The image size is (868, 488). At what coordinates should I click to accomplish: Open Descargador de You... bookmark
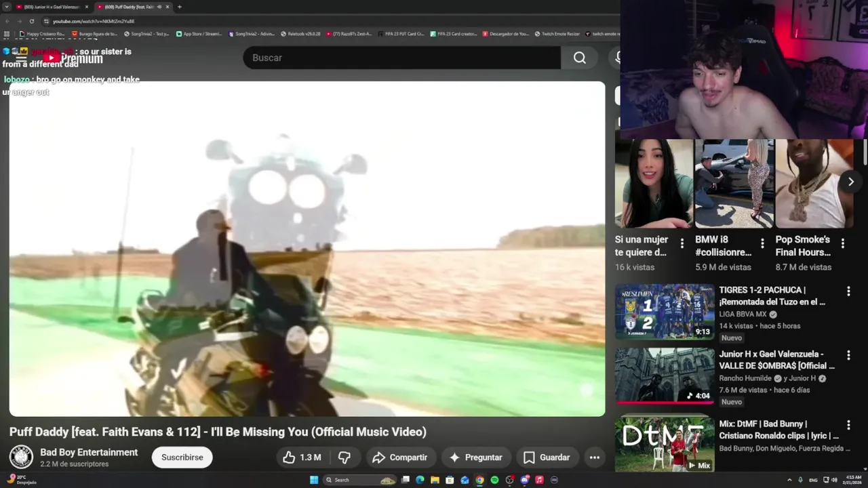click(506, 33)
